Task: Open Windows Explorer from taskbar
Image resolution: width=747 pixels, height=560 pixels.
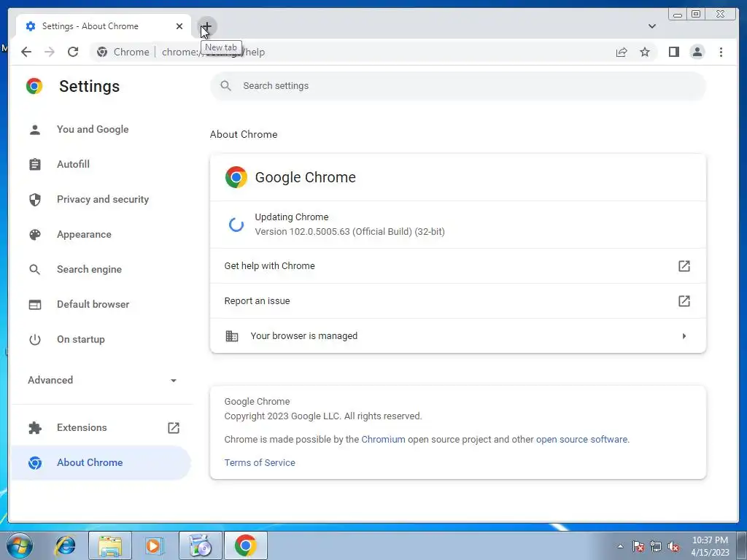Action: click(110, 546)
